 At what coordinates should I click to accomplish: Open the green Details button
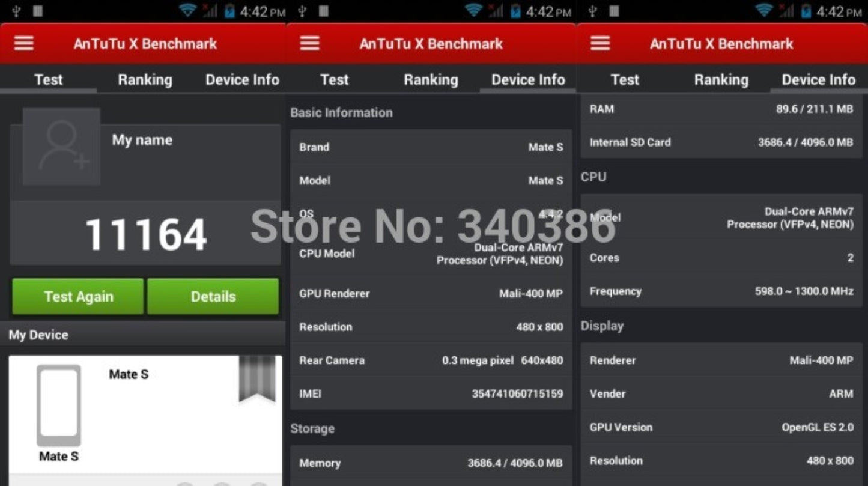(213, 296)
